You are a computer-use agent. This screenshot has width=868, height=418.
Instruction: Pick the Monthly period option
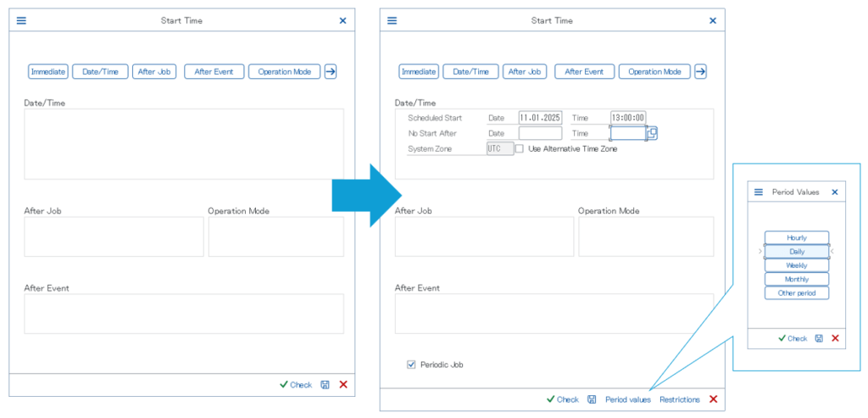coord(797,279)
